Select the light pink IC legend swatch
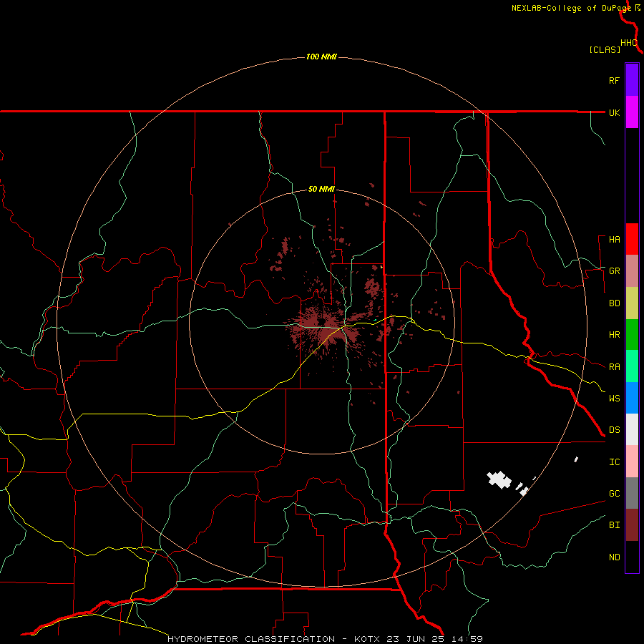This screenshot has height=644, width=644. coord(632,462)
